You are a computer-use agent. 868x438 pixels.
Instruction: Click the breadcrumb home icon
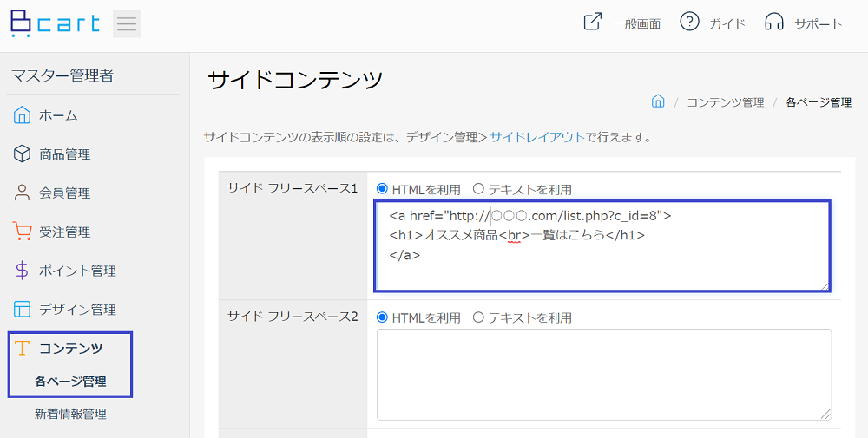(658, 101)
